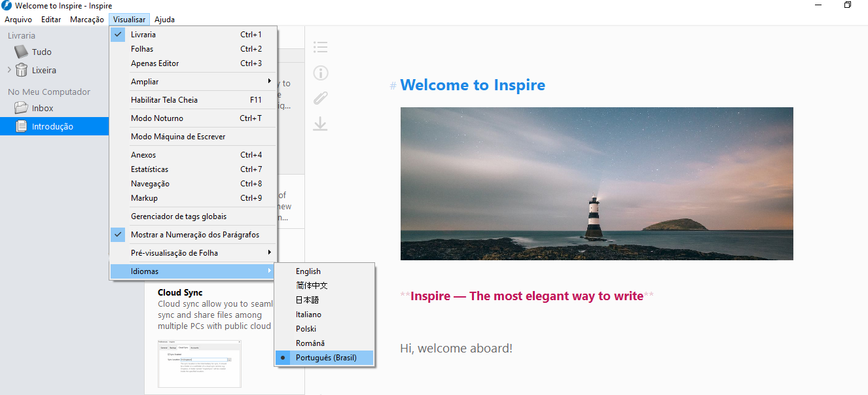Viewport: 868px width, 395px height.
Task: Choose English language
Action: tap(325, 271)
